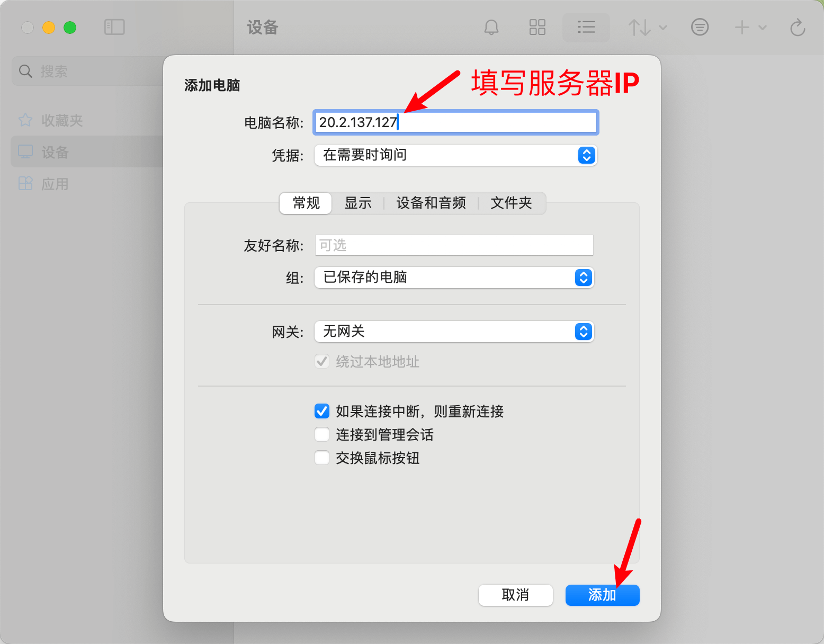824x644 pixels.
Task: Click the 取消 button
Action: coord(516,595)
